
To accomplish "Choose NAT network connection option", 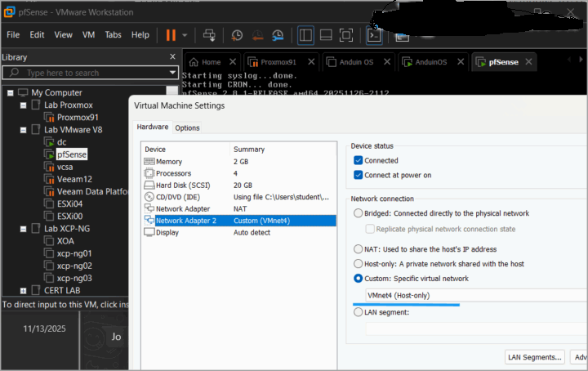I will tap(359, 249).
